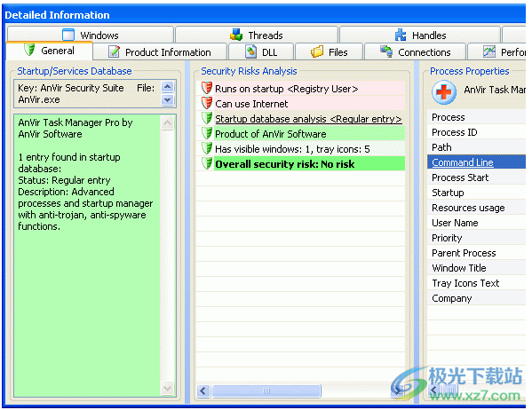Click green shield beside Startup database analysis
This screenshot has height=410, width=532.
[x=207, y=118]
